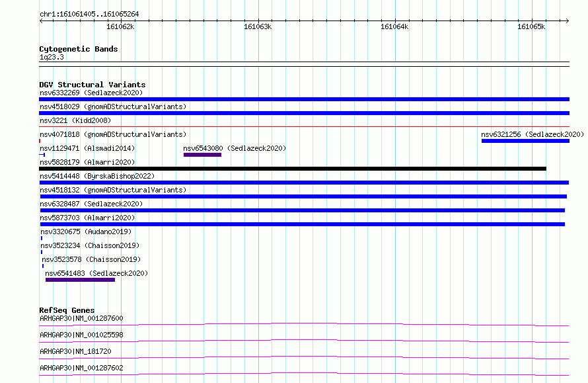
Task: Open the nsv4518132 (gnomADStructuralVariants) label
Action: point(113,190)
